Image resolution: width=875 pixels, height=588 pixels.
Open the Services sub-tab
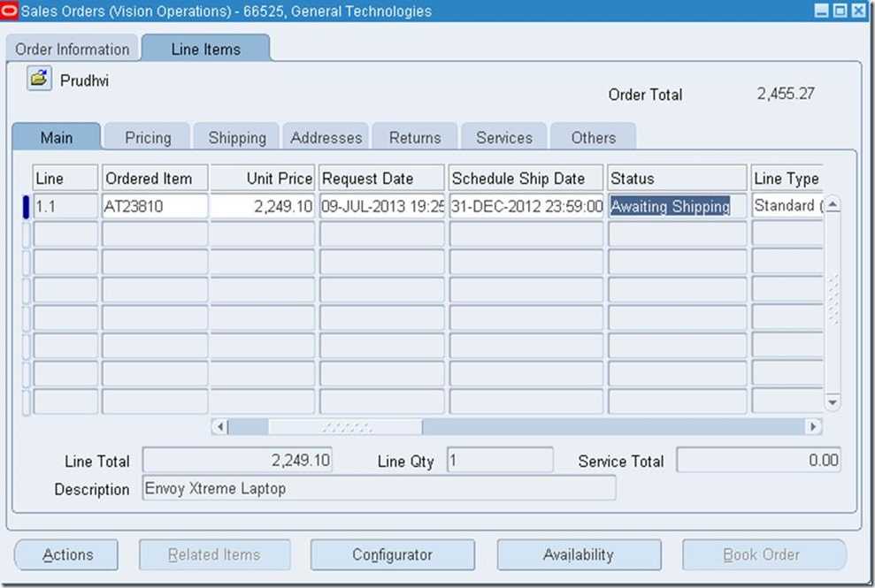(x=504, y=137)
